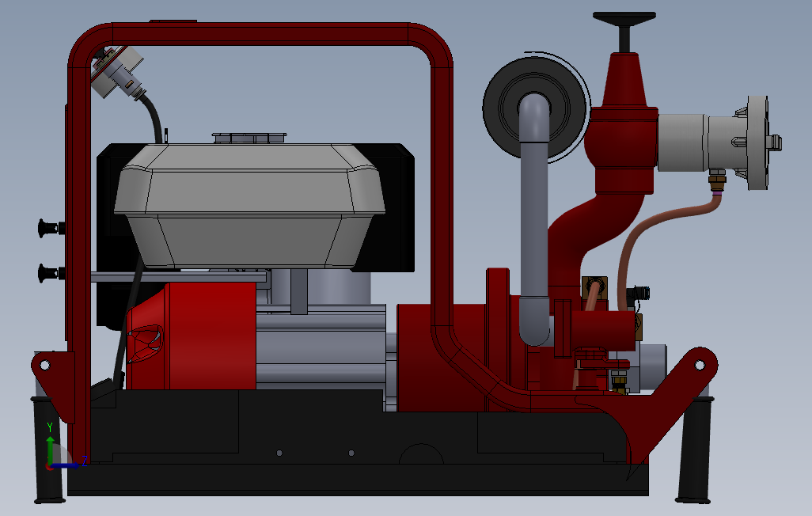
Task: Click the left black support leg
Action: [x=49, y=450]
